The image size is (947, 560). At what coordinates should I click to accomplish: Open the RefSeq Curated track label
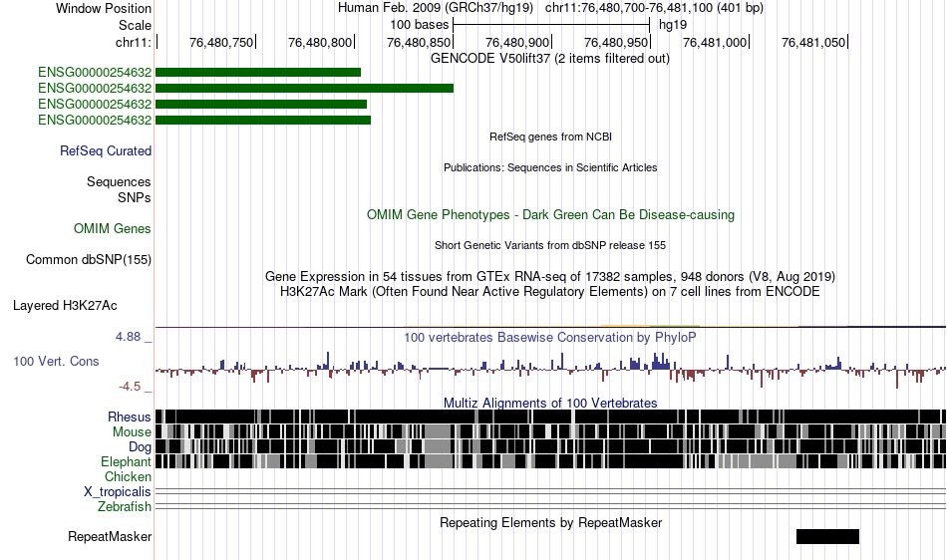[105, 150]
